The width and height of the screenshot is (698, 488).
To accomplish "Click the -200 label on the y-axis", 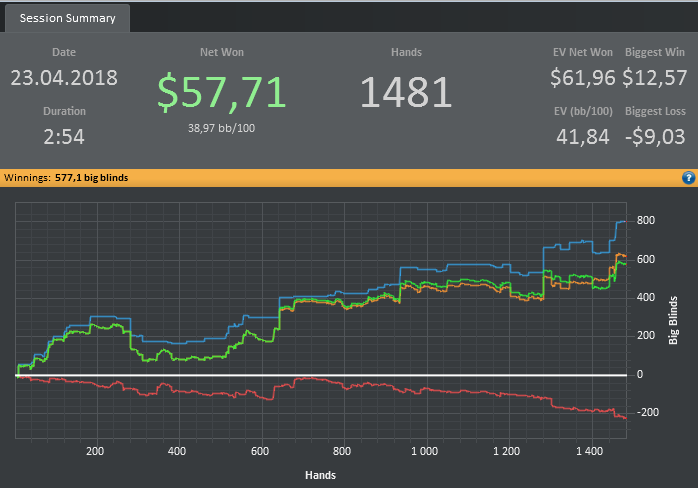I will tap(648, 412).
